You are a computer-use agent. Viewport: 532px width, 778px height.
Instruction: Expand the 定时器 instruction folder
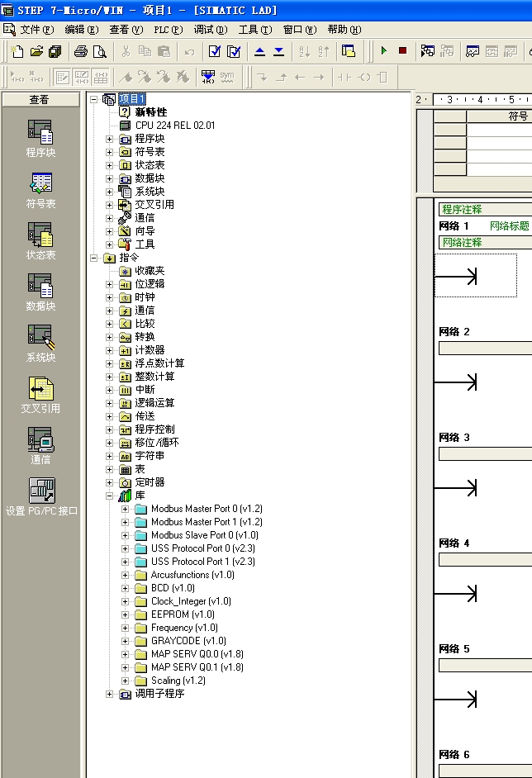[x=109, y=482]
